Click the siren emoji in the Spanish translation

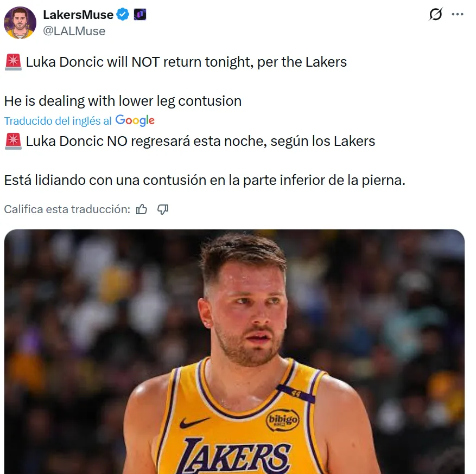12,142
